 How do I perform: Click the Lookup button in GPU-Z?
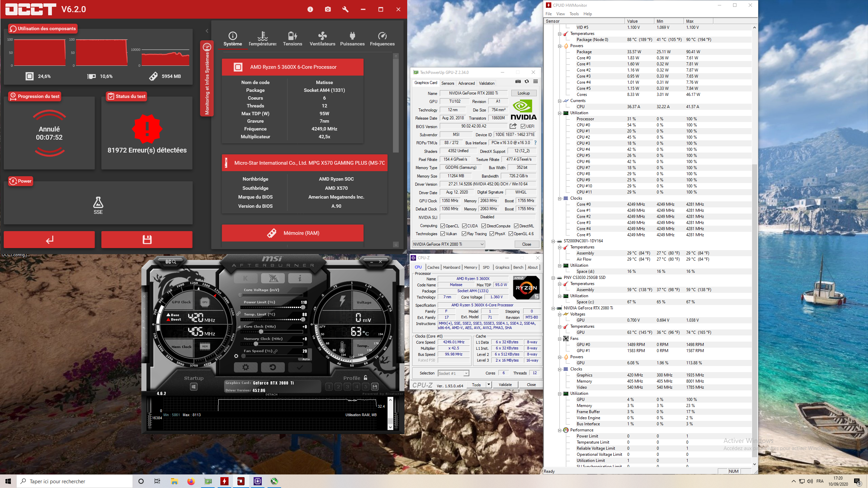coord(523,93)
